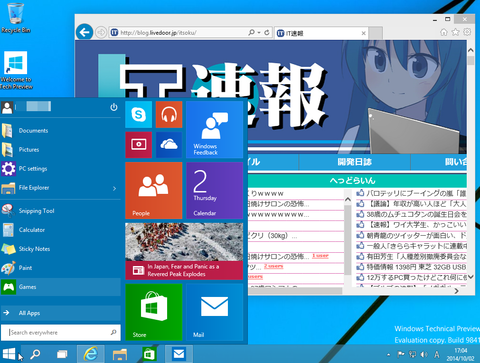
Task: Click the magnifier icon in Start search box
Action: pos(114,332)
